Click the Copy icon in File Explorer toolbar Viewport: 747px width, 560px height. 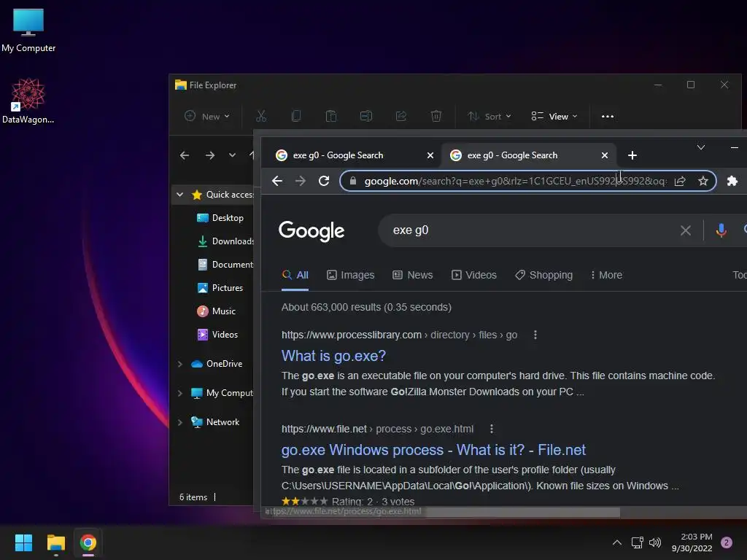pos(296,116)
